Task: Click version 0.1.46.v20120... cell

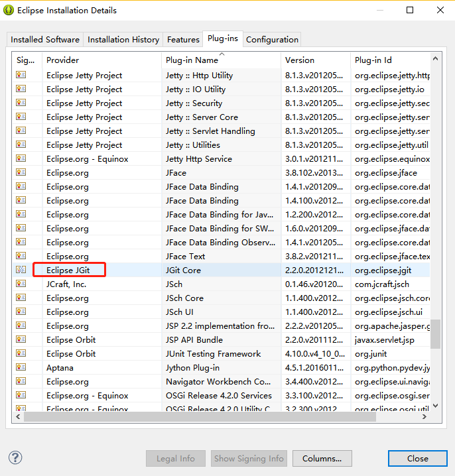Action: [314, 284]
